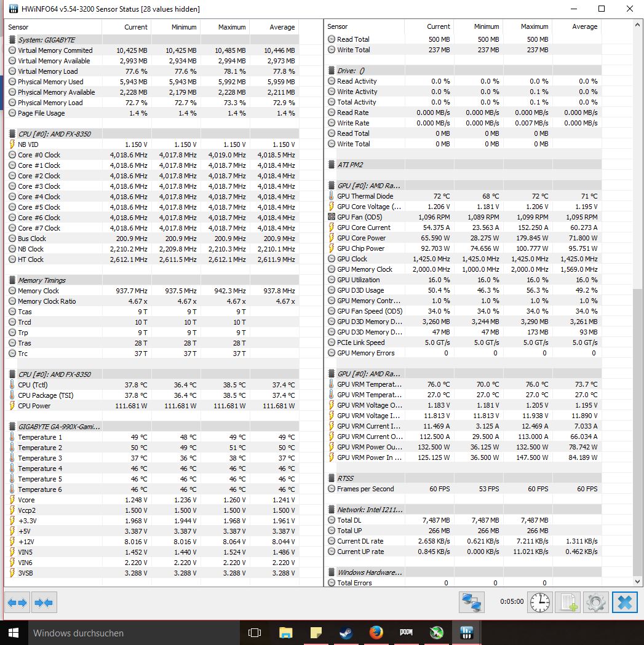Click the right pane Average column header

(577, 26)
